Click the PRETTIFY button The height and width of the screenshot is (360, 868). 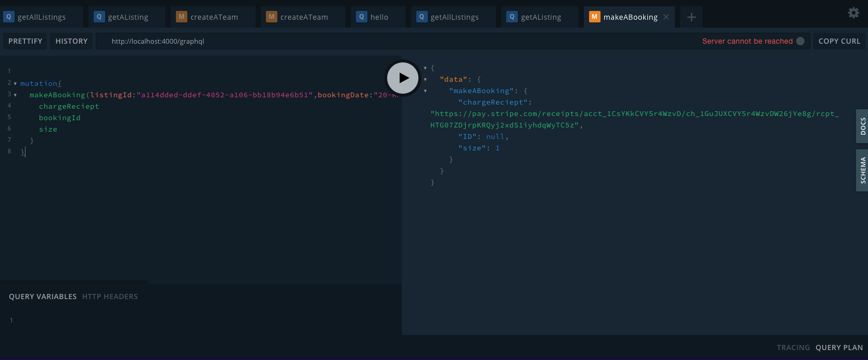click(x=25, y=41)
